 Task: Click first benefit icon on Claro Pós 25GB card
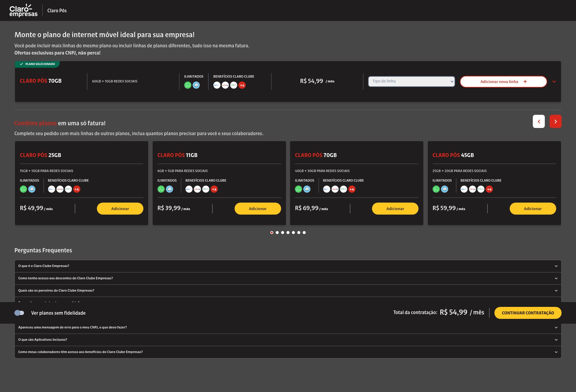coord(52,189)
